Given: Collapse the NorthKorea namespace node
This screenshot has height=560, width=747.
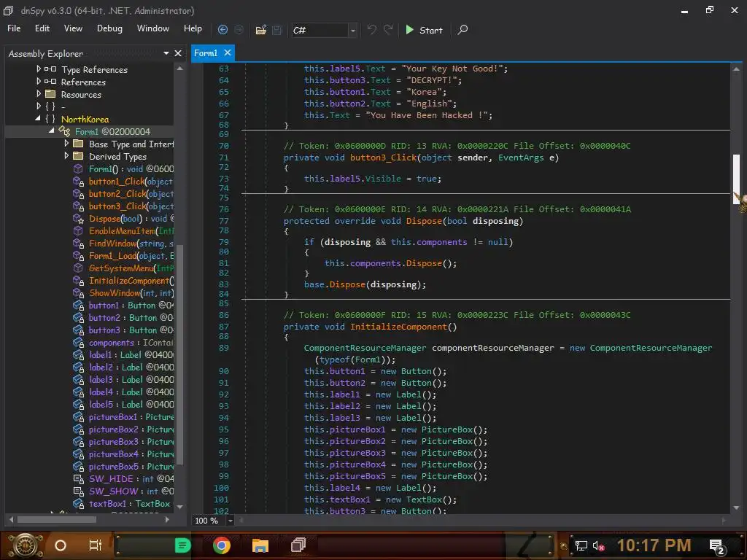Looking at the screenshot, I should [x=39, y=119].
